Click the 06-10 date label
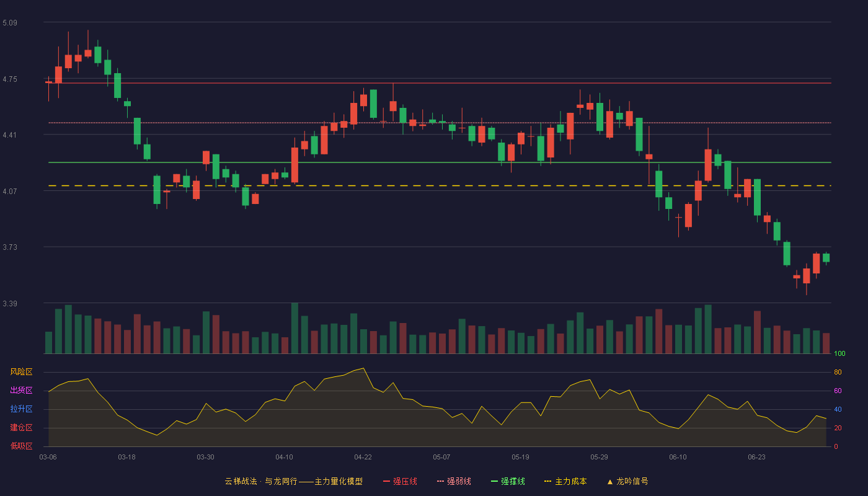This screenshot has height=496, width=868. (678, 457)
